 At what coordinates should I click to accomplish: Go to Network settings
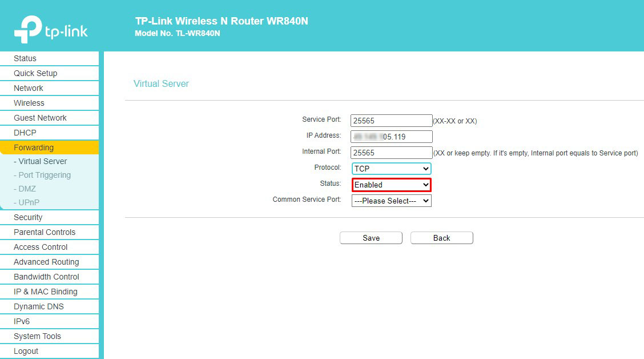[x=49, y=88]
